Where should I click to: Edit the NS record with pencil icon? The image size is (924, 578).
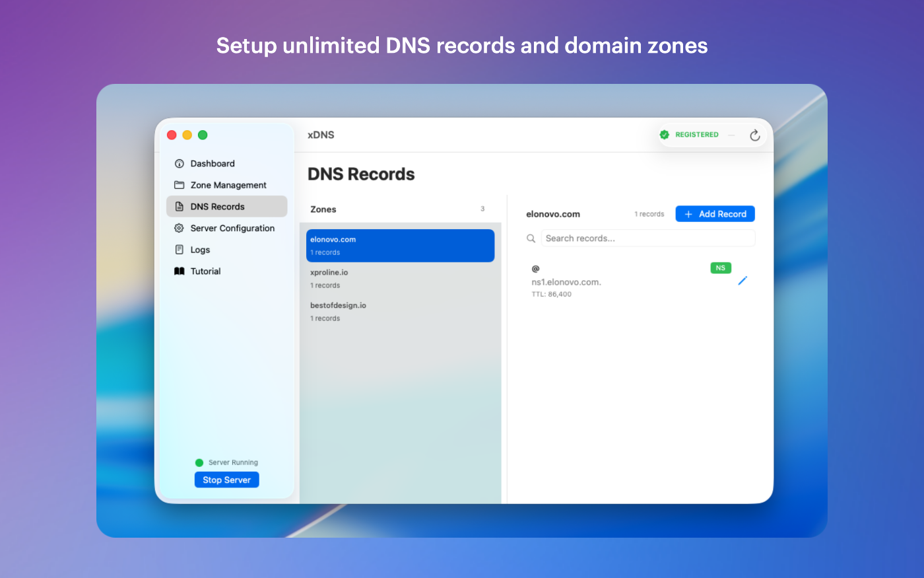click(742, 281)
